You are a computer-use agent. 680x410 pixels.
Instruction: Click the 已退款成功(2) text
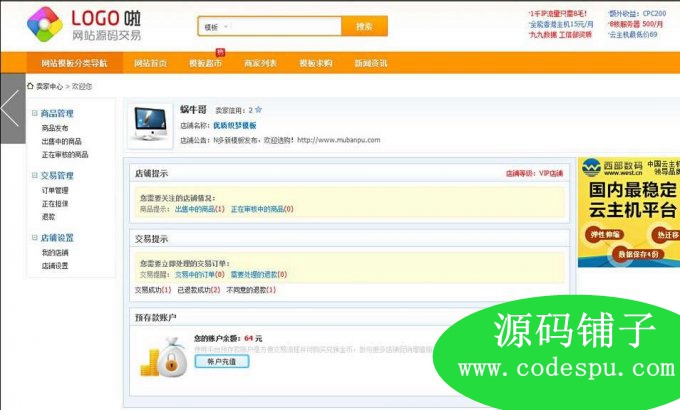click(199, 290)
